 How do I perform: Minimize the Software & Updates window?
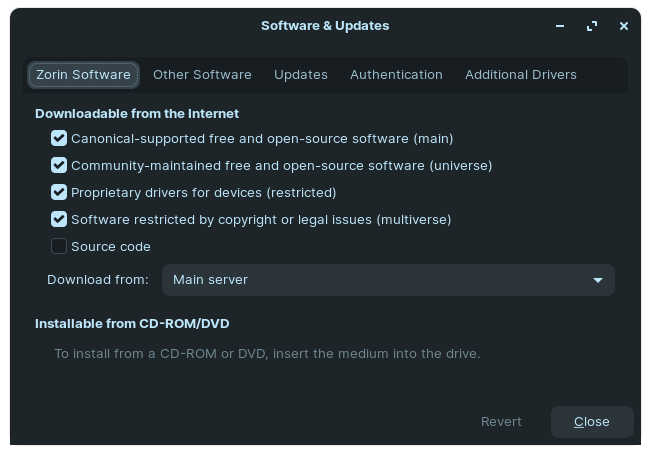click(x=561, y=26)
